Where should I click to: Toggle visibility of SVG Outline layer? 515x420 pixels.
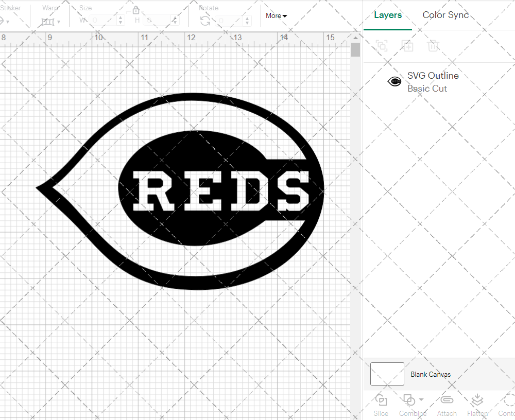[x=394, y=81]
